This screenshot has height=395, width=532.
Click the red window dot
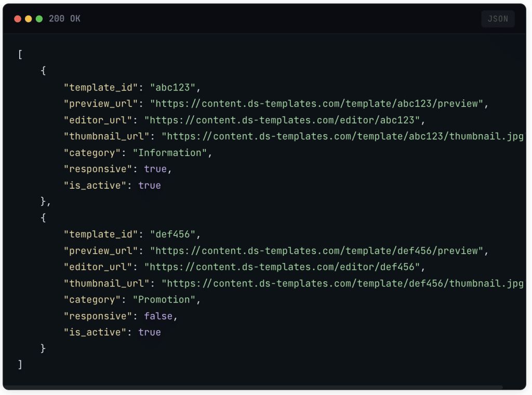coord(18,19)
